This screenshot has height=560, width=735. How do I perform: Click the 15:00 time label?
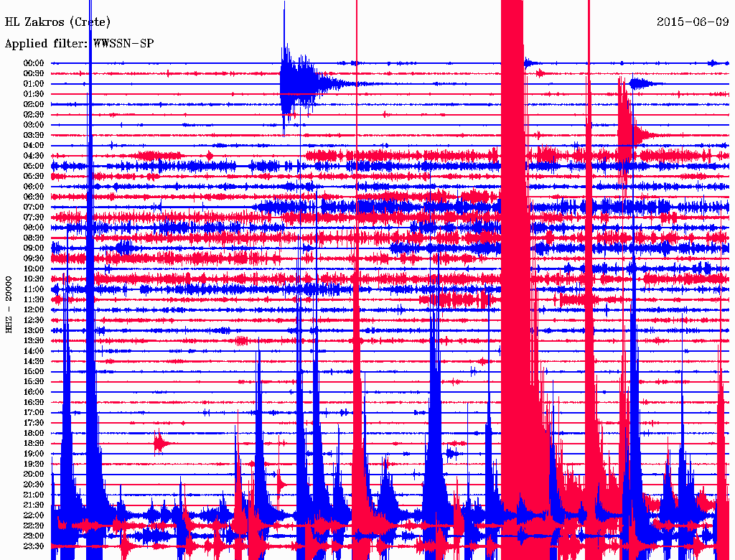coord(34,371)
